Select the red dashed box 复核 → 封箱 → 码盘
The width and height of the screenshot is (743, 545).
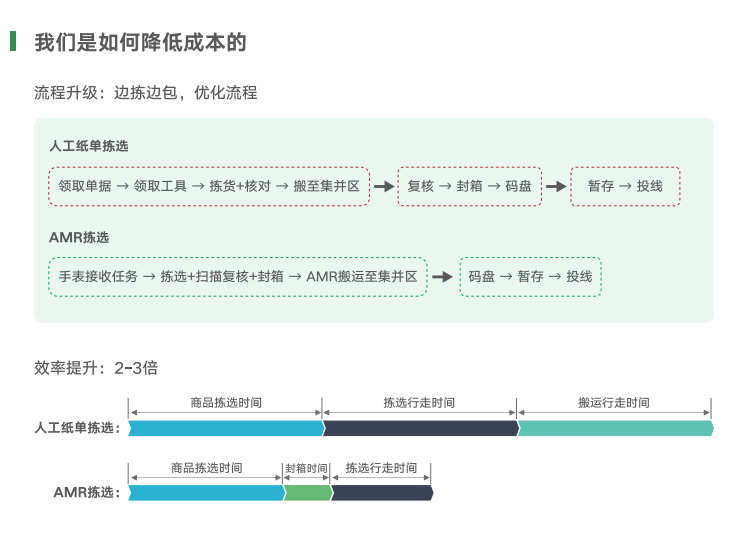[469, 186]
